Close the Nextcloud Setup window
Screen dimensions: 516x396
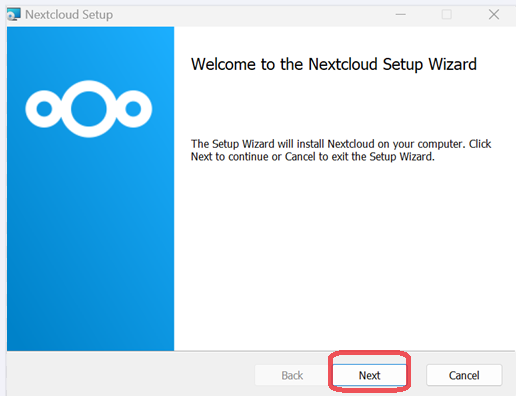pos(494,14)
